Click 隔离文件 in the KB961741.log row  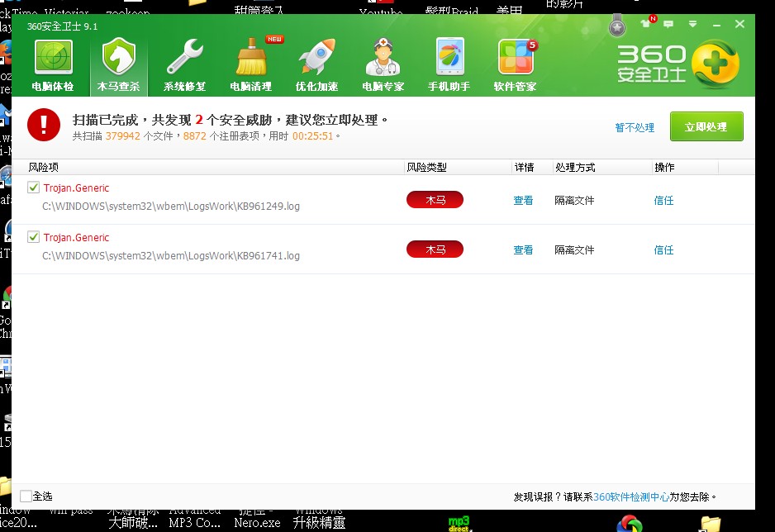click(574, 249)
